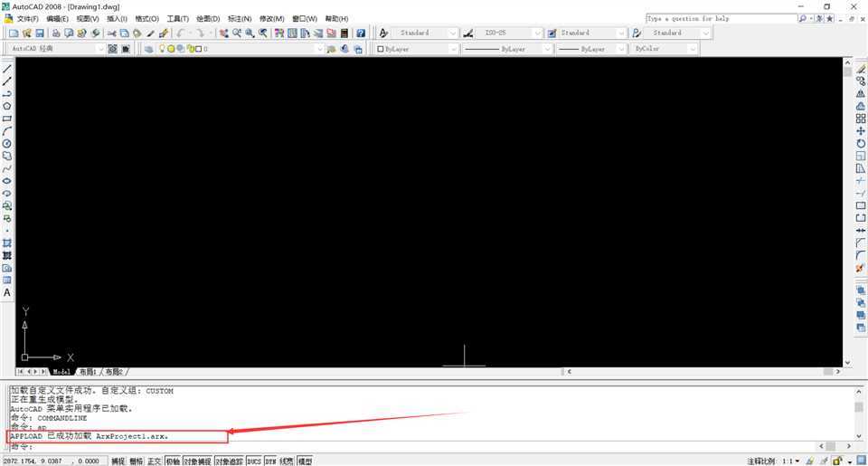Select the Circle tool in Draw toolbar

[x=7, y=144]
